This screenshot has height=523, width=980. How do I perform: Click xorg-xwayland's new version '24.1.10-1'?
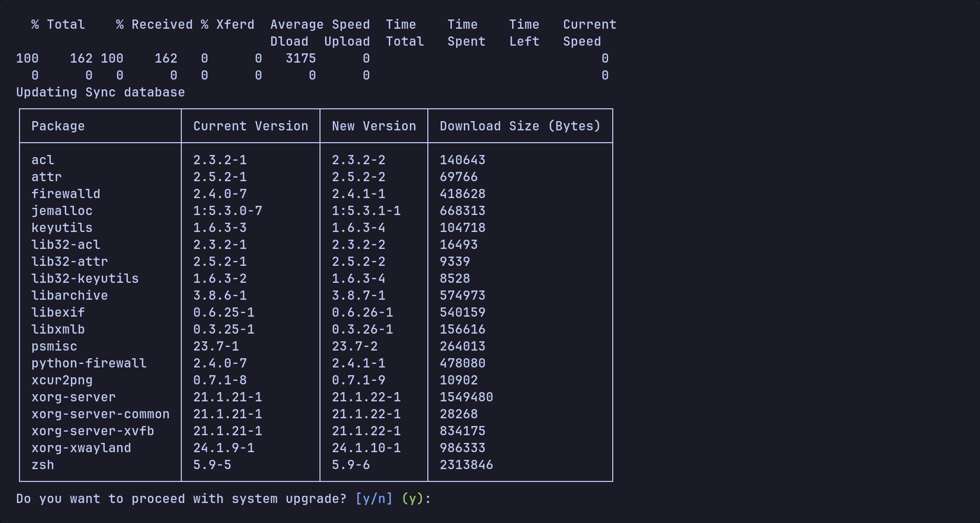tap(366, 448)
